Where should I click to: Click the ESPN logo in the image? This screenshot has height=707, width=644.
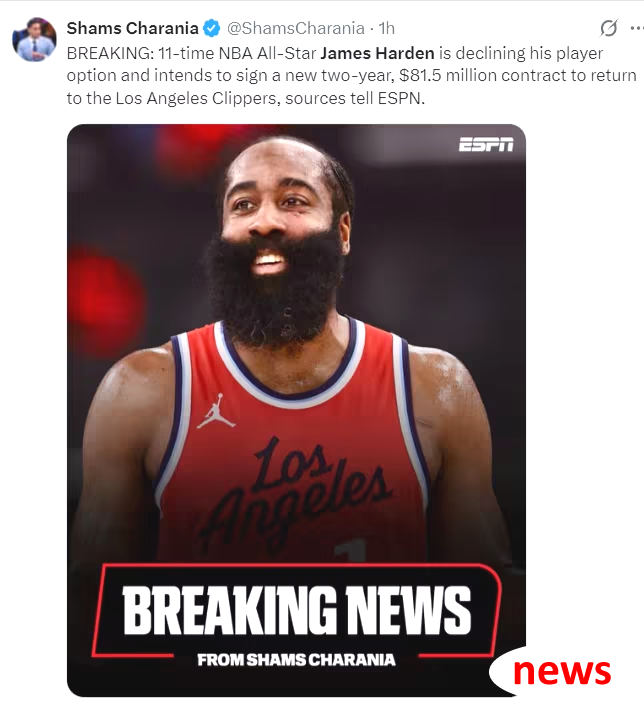[x=486, y=145]
